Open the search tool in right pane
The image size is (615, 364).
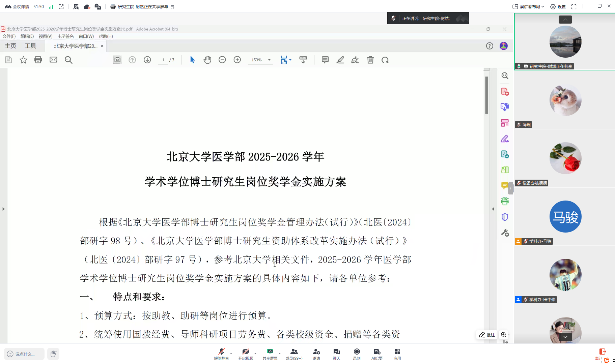coord(505,76)
